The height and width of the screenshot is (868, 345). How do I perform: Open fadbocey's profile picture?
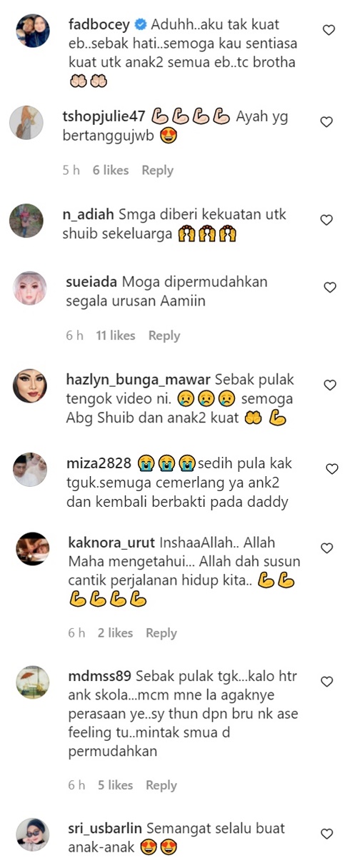point(32,31)
